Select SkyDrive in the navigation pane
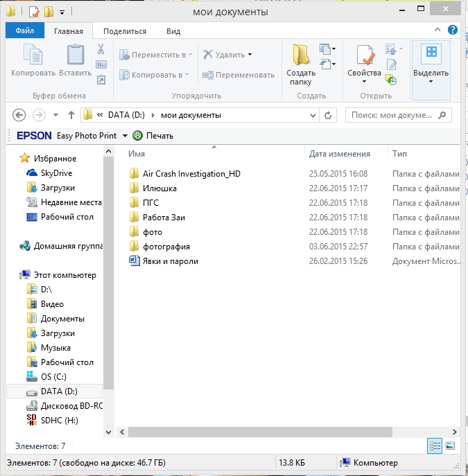Image resolution: width=468 pixels, height=476 pixels. tap(56, 173)
